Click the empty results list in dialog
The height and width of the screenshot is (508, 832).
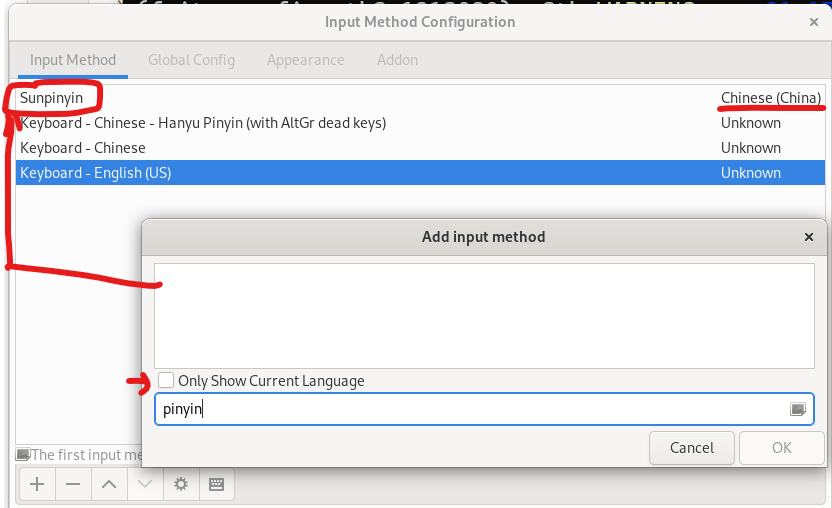(484, 316)
